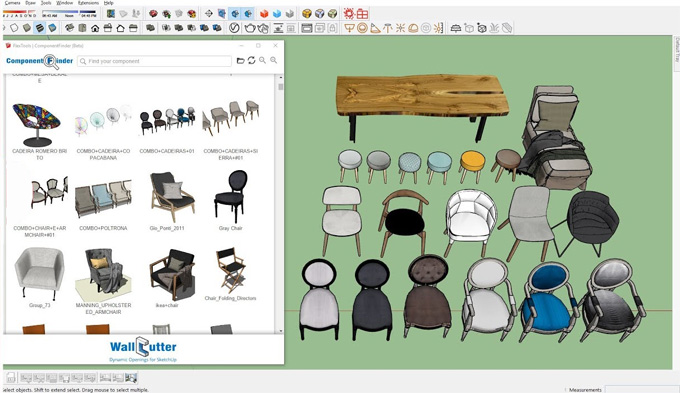Select the Gray Chair thumbnail
The height and width of the screenshot is (393, 680).
pos(231,196)
